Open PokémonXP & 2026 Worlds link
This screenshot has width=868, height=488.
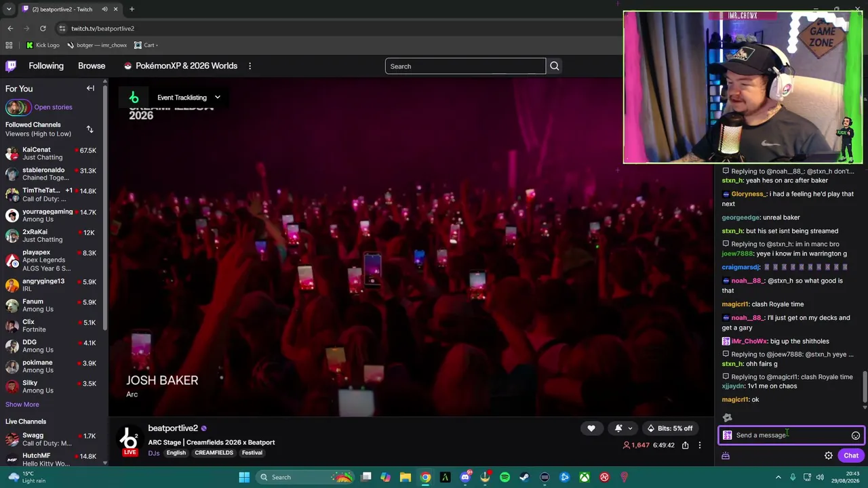[x=180, y=66]
